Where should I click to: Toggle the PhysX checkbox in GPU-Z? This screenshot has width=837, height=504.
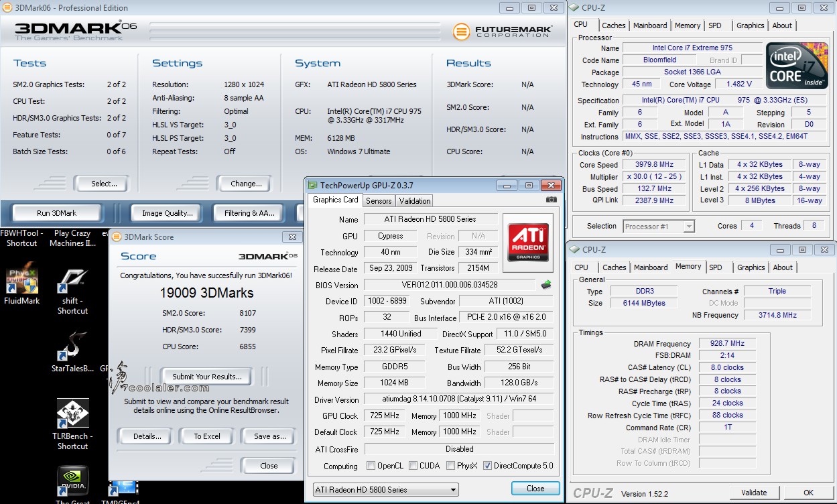tap(451, 466)
